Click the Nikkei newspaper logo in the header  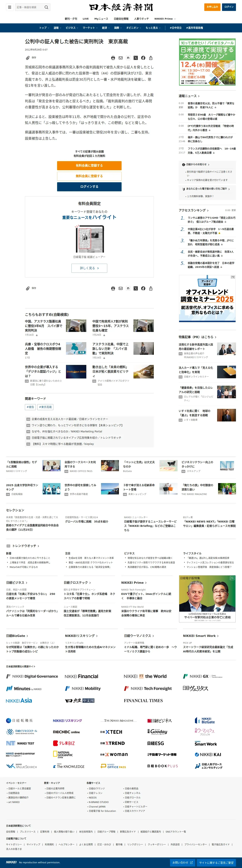click(x=121, y=7)
